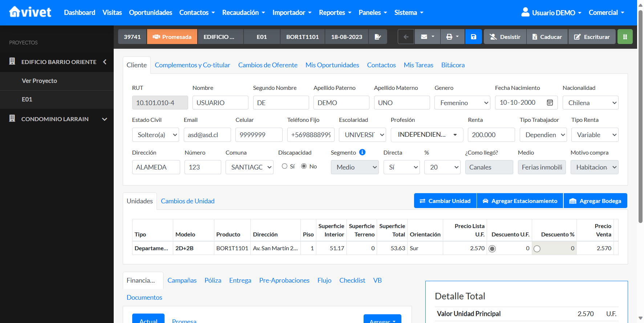This screenshot has height=323, width=644.
Task: Select the Descuento U.F. radio button
Action: [492, 249]
